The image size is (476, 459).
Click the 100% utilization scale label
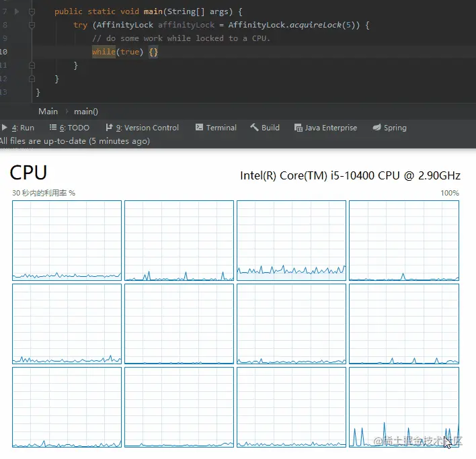450,193
